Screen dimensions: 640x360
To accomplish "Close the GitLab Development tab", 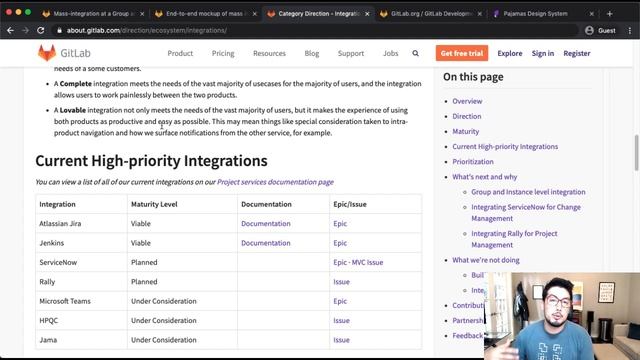I will coord(480,14).
